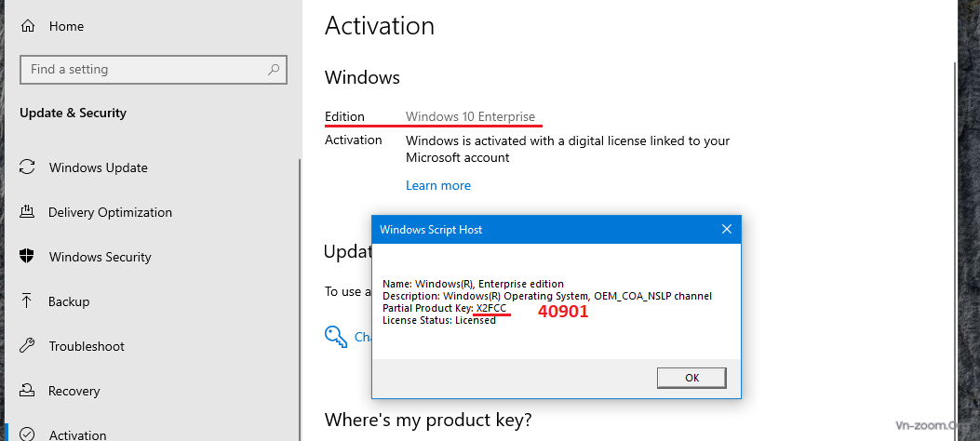Click the Windows section heading
Image resolution: width=980 pixels, height=441 pixels.
pyautogui.click(x=362, y=77)
